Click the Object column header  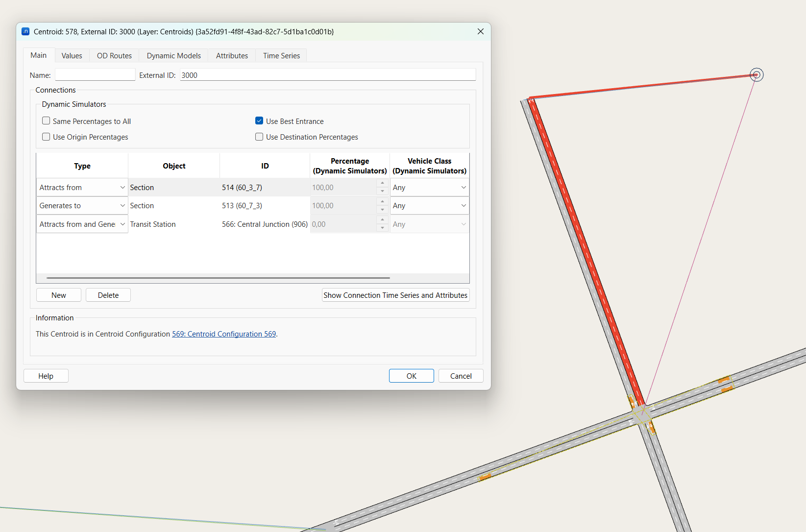click(x=174, y=166)
